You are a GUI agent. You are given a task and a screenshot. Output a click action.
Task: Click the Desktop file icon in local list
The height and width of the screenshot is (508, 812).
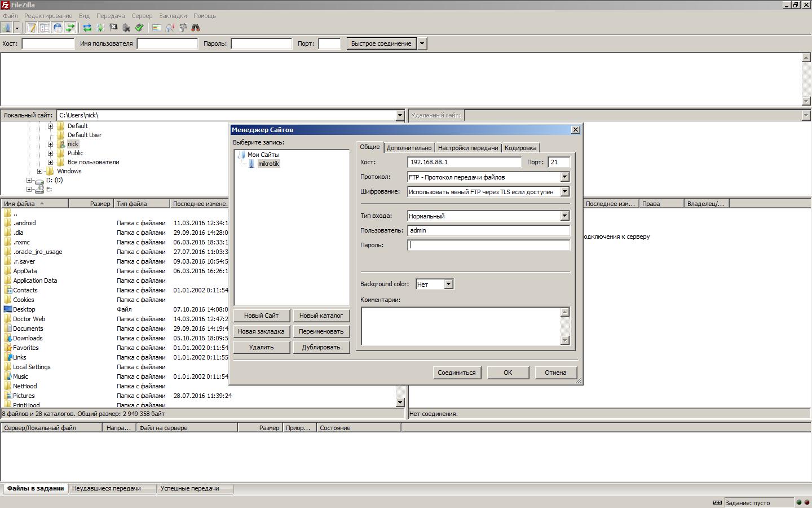pos(8,309)
